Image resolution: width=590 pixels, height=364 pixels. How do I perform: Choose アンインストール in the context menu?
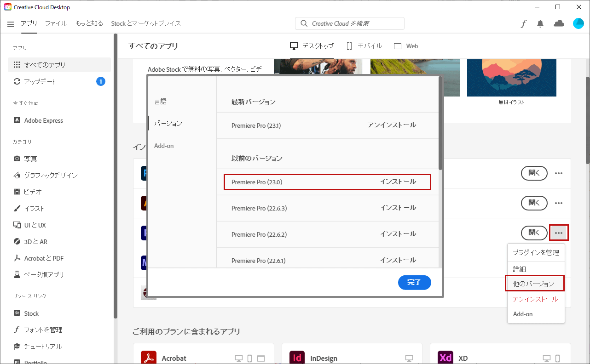coord(535,299)
